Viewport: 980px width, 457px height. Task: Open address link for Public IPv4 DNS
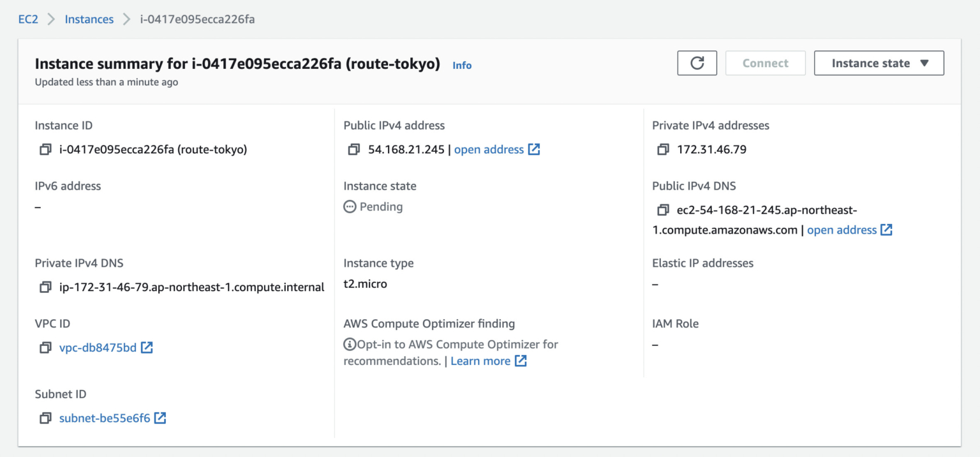tap(849, 230)
